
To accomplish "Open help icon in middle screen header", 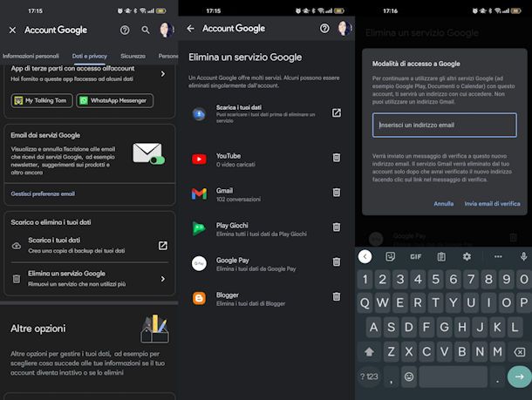I will click(324, 29).
